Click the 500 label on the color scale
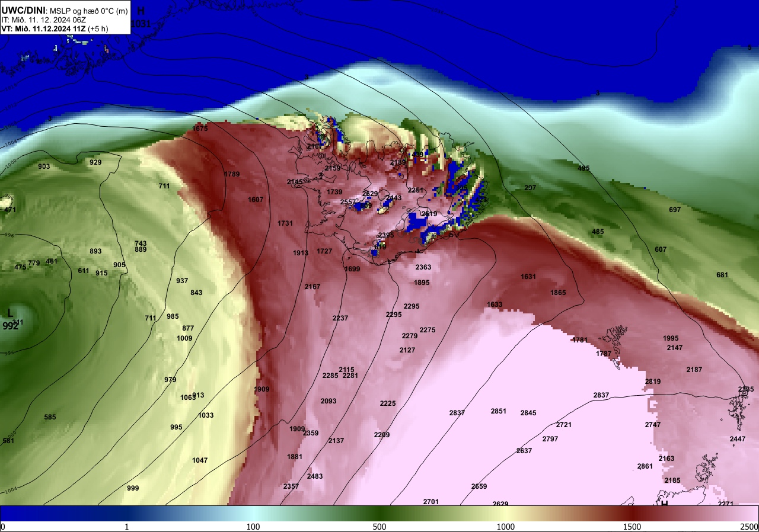Image resolution: width=759 pixels, height=532 pixels. pos(379,527)
